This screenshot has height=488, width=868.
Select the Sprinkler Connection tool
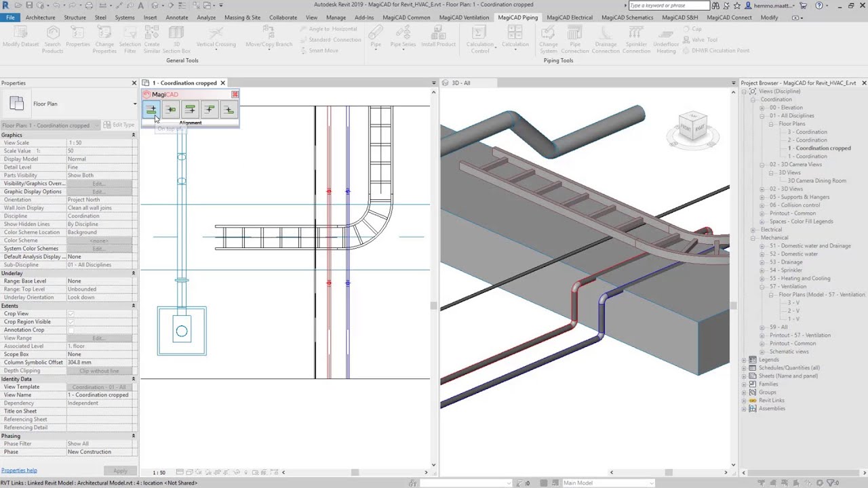(636, 39)
